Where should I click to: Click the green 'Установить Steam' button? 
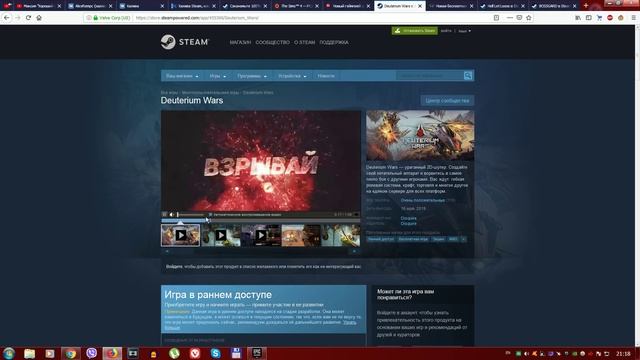click(415, 31)
